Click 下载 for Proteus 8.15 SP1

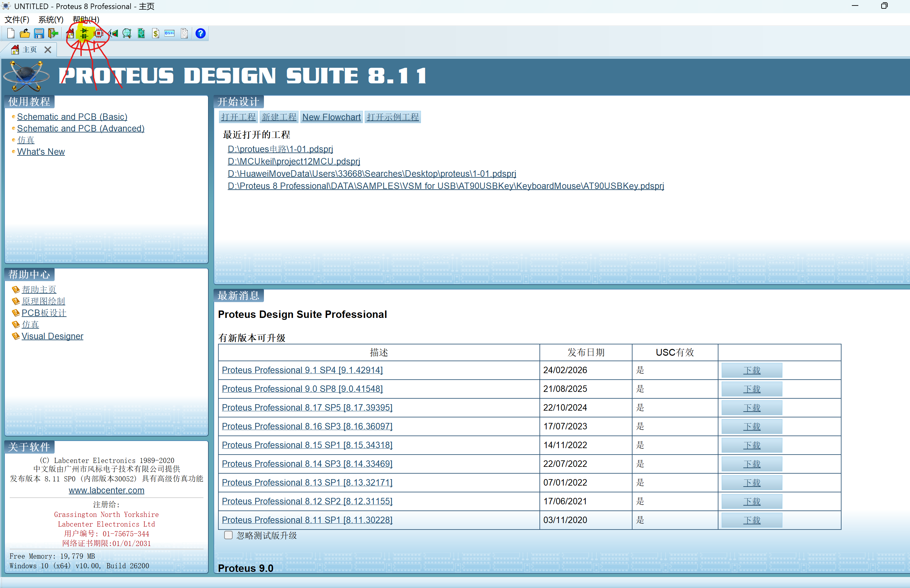tap(752, 445)
